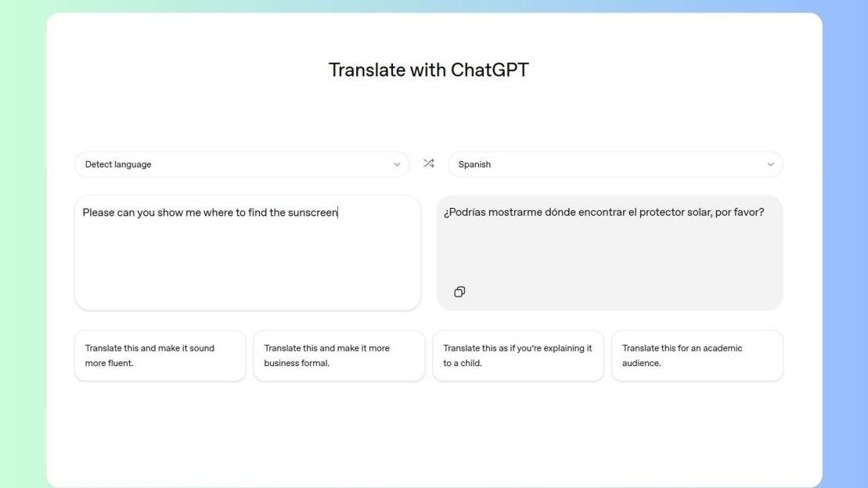The height and width of the screenshot is (488, 868).
Task: Select the 'for an academic audience' suggestion
Action: [x=697, y=356]
